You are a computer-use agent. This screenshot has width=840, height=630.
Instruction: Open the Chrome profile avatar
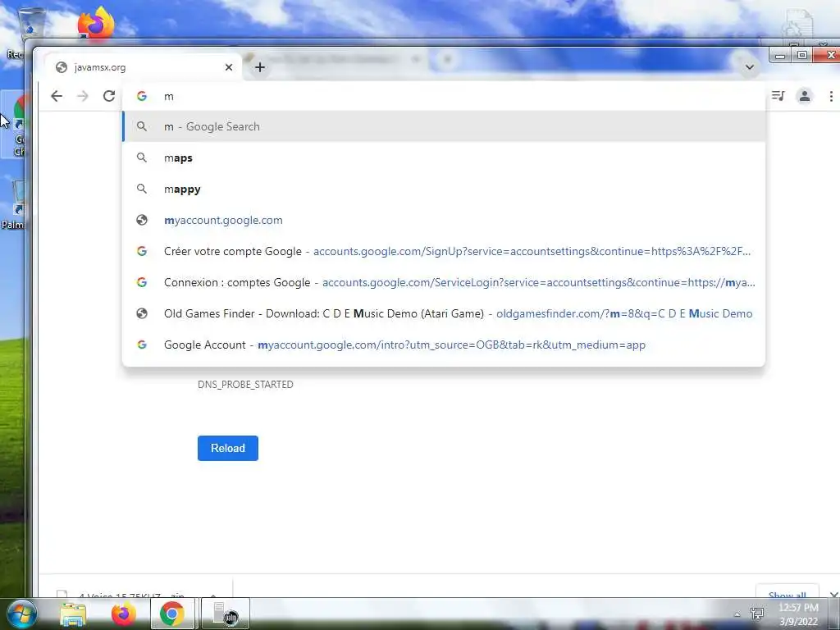(x=804, y=97)
